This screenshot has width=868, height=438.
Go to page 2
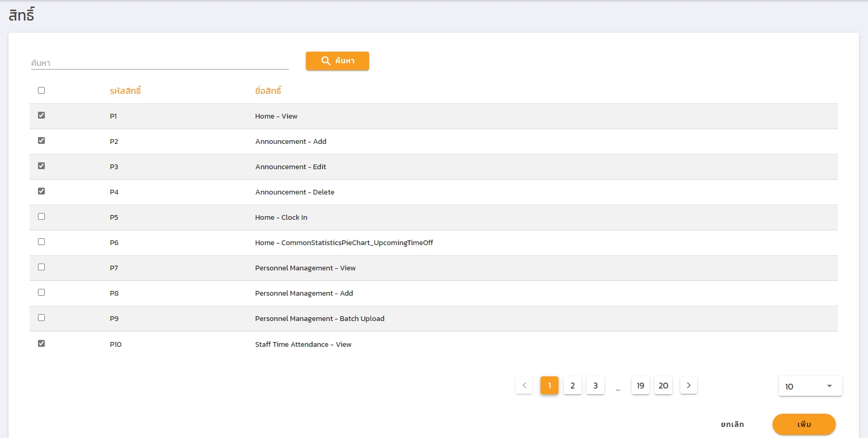[572, 386]
